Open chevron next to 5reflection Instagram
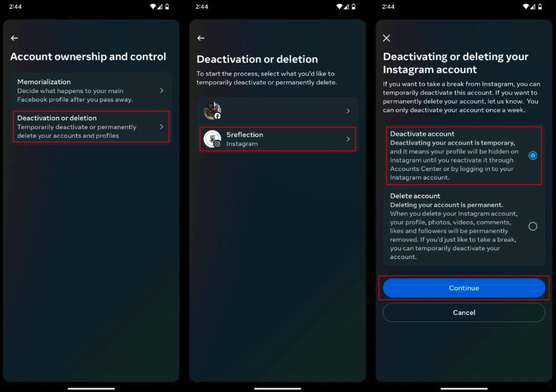Viewport: 556px width, 392px height. pos(348,139)
